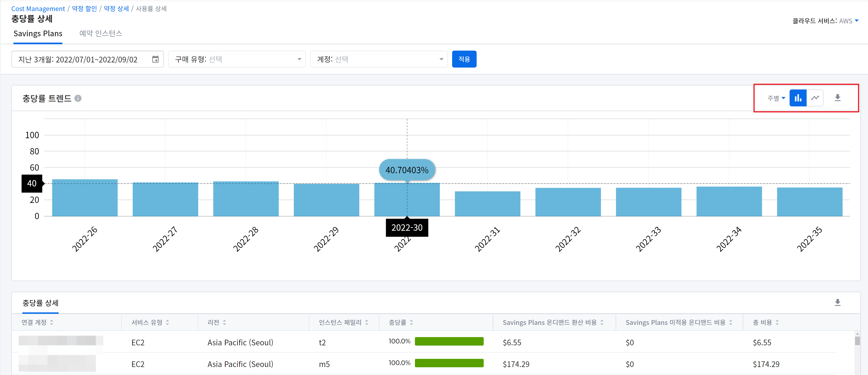Click the 2022-31 chart bar

coord(487,203)
